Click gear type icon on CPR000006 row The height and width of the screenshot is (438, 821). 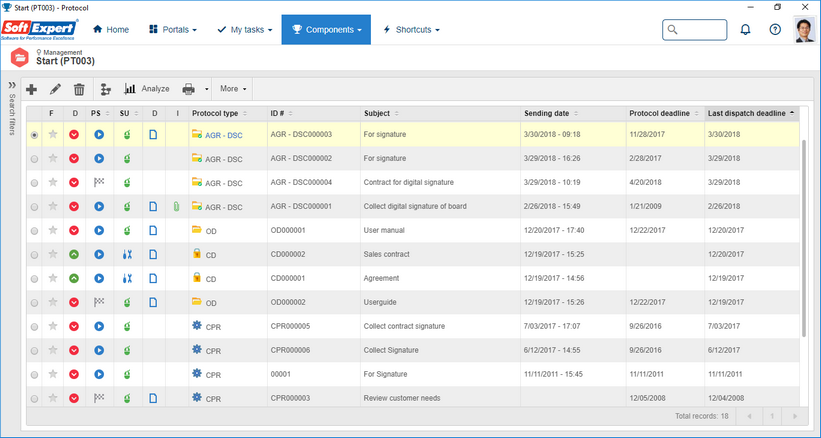coord(197,349)
